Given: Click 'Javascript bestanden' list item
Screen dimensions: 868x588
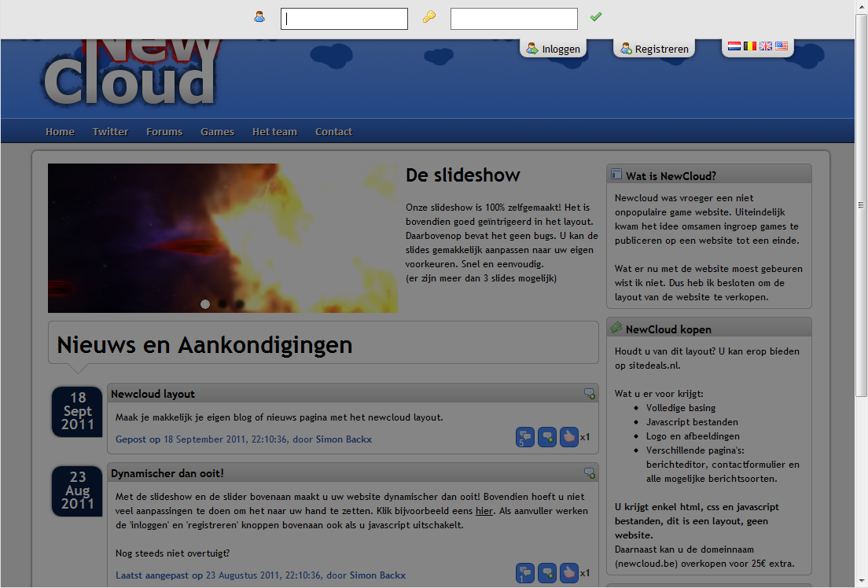Looking at the screenshot, I should (693, 422).
